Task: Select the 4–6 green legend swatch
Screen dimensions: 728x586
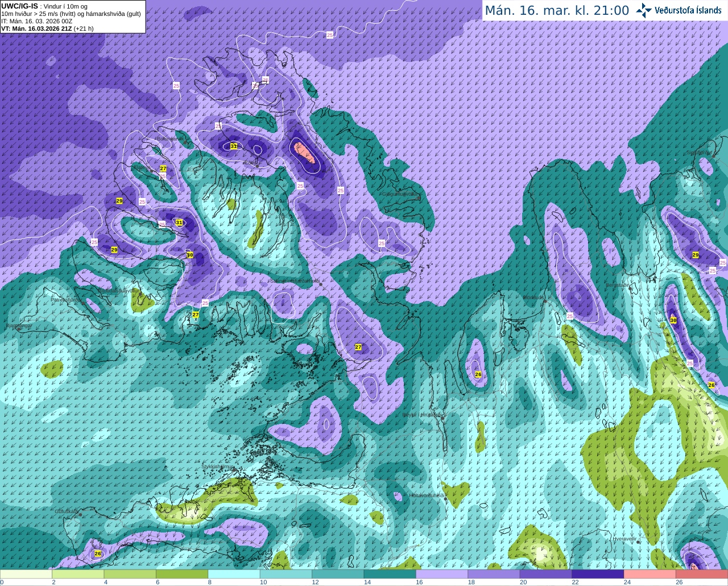Action: [130, 574]
